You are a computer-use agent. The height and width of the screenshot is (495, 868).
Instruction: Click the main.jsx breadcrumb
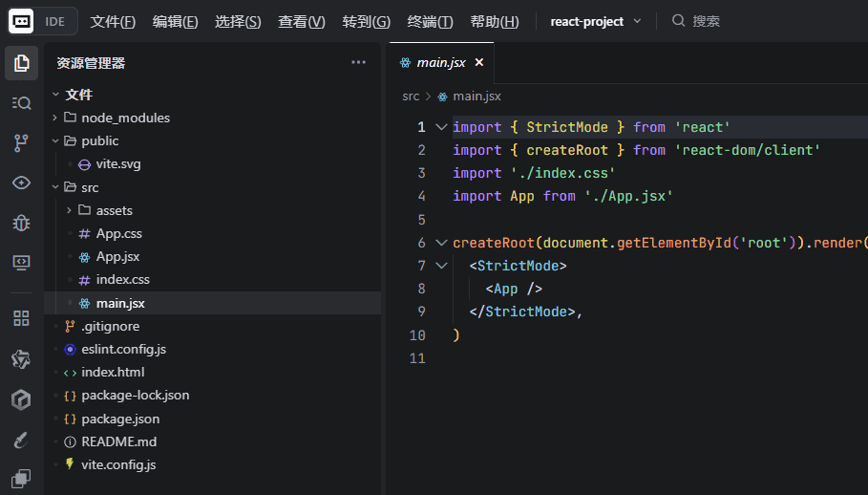pos(477,97)
